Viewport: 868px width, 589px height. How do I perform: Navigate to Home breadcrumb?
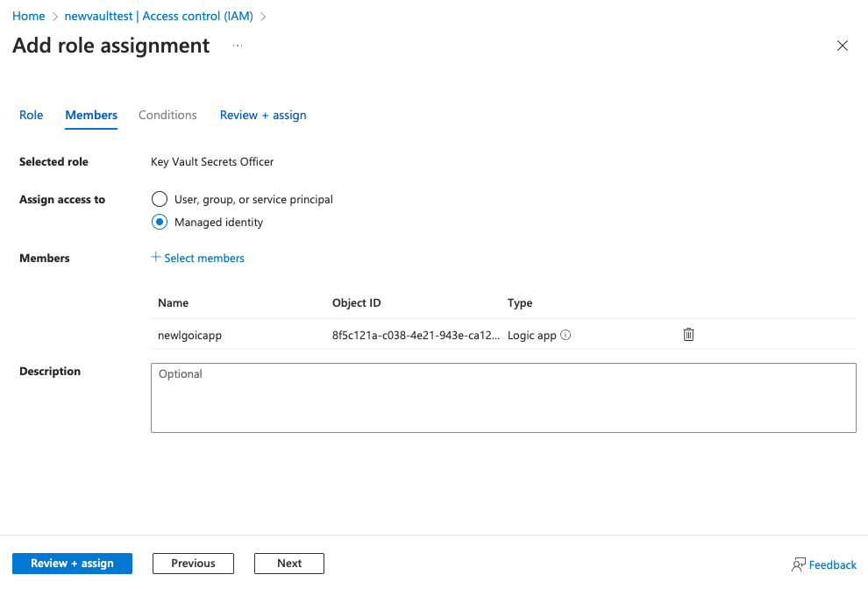coord(29,16)
